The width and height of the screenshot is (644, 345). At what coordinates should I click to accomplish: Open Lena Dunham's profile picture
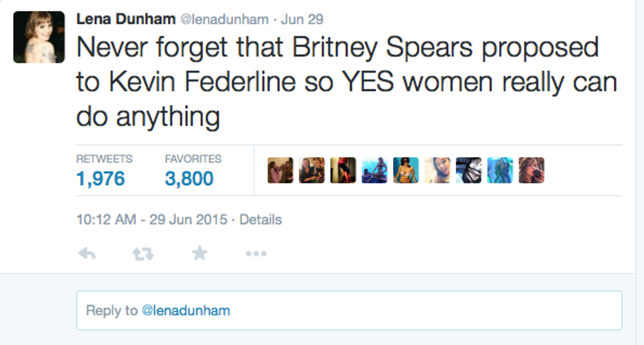[39, 37]
